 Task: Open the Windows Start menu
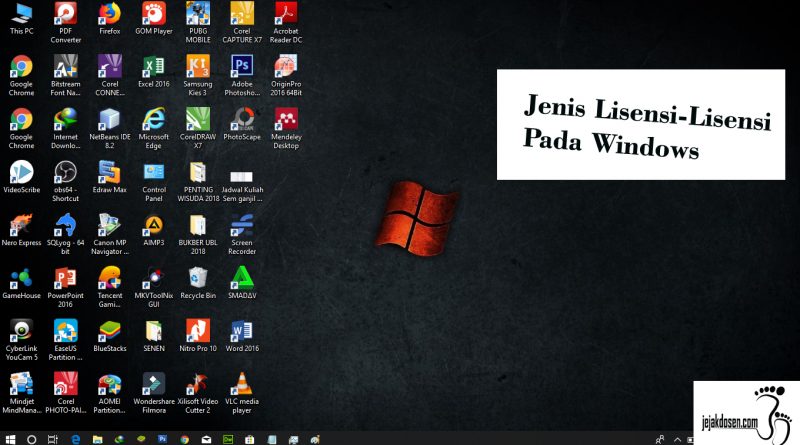coord(10,439)
